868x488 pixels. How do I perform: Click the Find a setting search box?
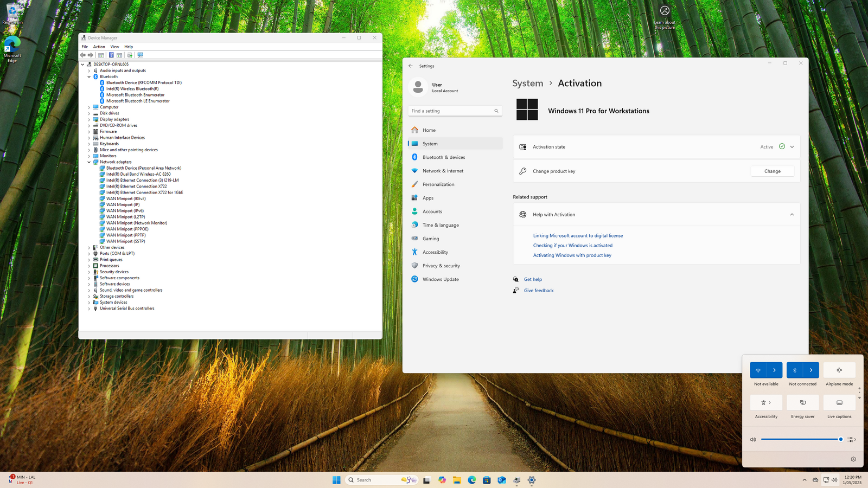point(451,111)
